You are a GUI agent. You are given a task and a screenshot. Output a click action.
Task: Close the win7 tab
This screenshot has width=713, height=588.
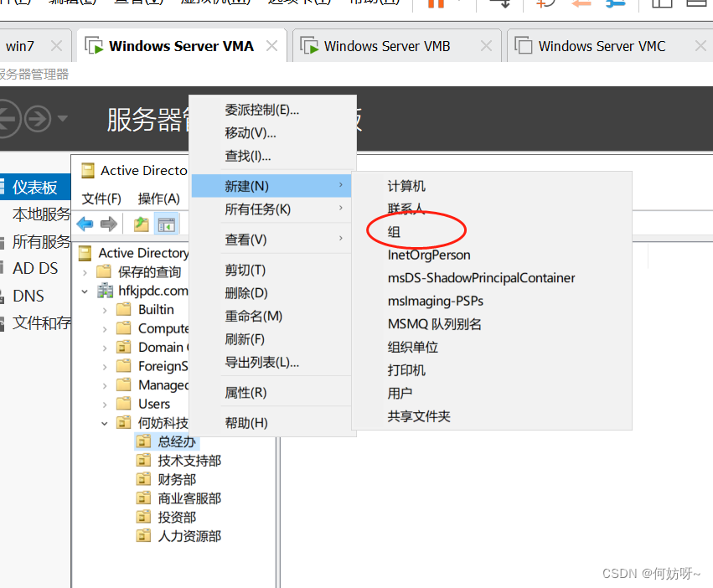click(56, 46)
